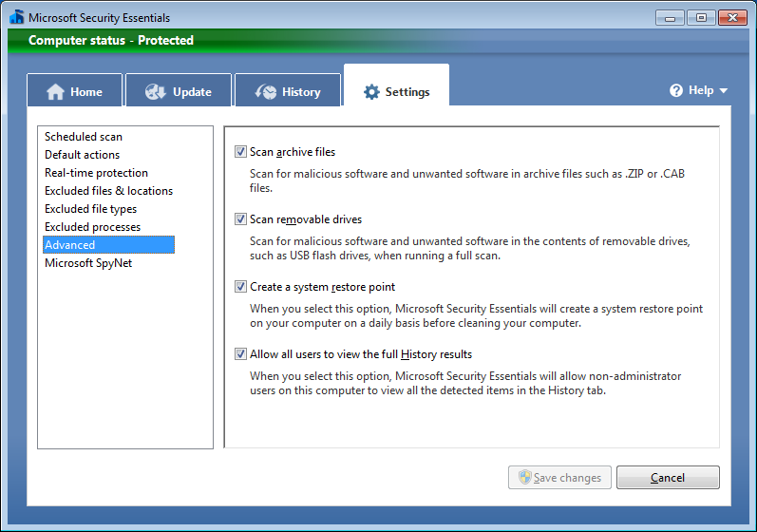
Task: Click the shield icon on Save changes
Action: click(523, 478)
